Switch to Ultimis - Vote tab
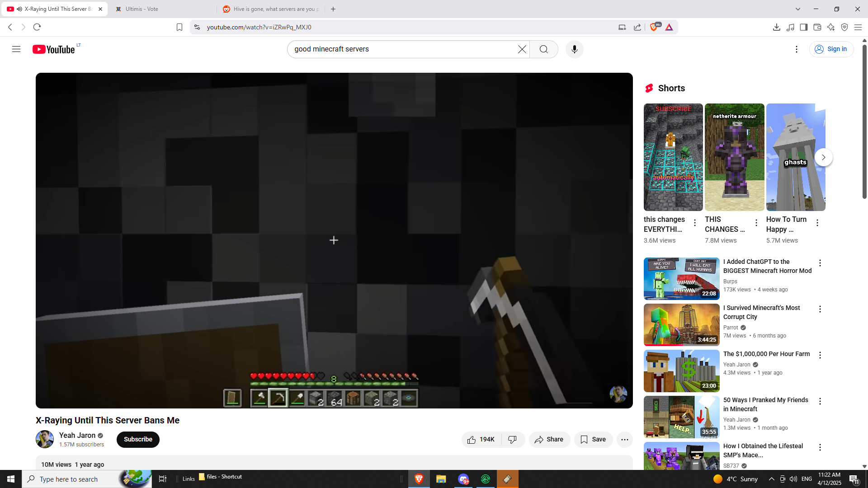This screenshot has width=868, height=488. 142,9
